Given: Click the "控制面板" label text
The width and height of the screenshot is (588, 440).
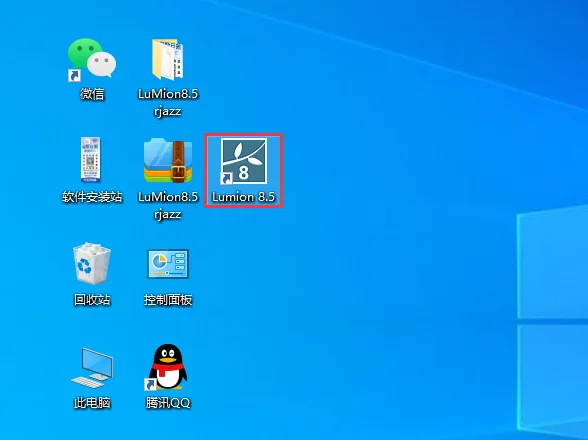Looking at the screenshot, I should click(x=168, y=300).
